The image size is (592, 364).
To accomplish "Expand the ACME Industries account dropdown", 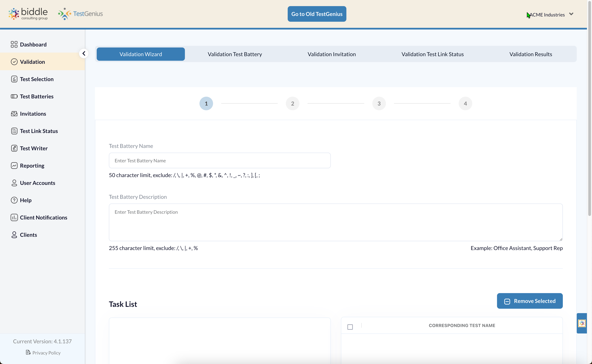I will point(571,14).
